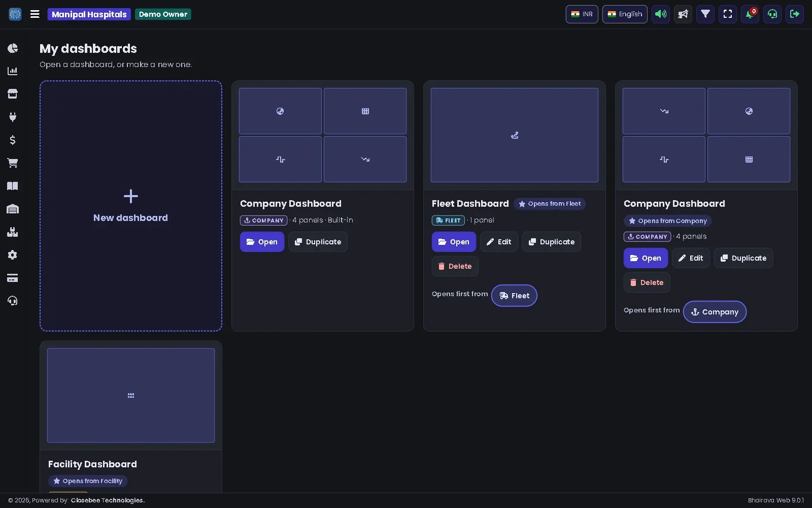Click the Opens from Facility star badge
Image resolution: width=812 pixels, height=508 pixels.
coord(88,481)
